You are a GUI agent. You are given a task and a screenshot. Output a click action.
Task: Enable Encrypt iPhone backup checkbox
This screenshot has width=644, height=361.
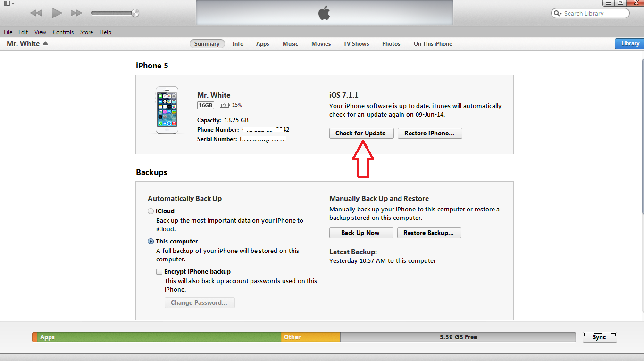(159, 272)
